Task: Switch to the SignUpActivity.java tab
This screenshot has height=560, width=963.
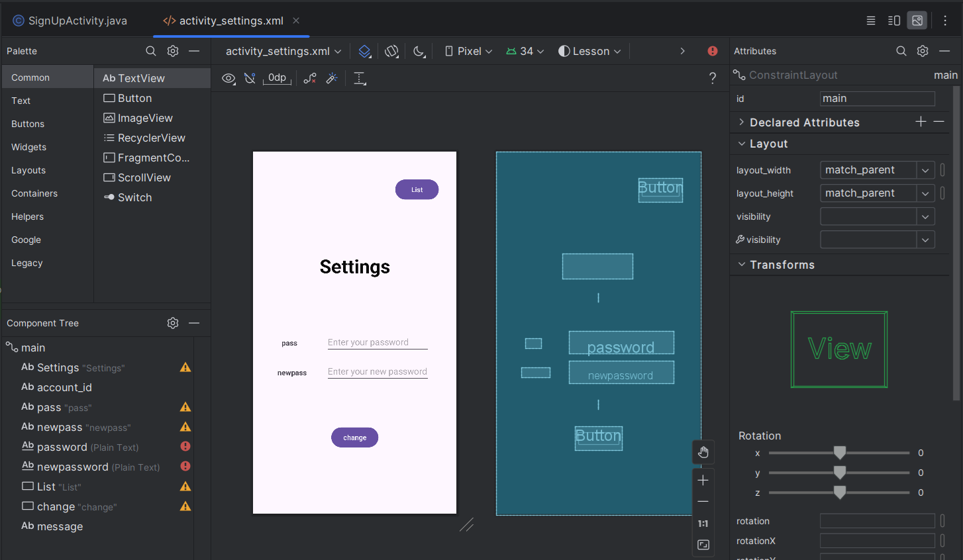Action: (70, 21)
